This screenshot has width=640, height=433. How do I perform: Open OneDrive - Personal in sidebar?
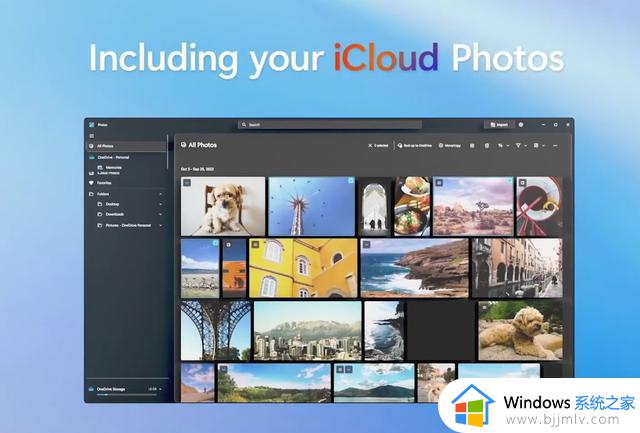tap(127, 157)
